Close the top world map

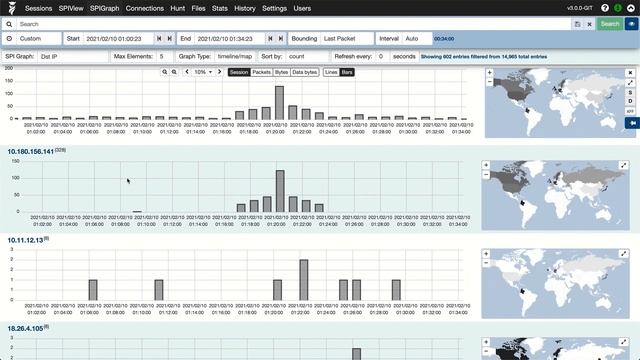630,73
